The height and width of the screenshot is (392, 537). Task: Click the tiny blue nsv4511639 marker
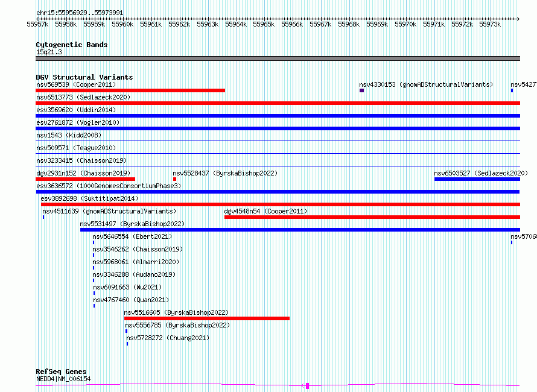(43, 217)
